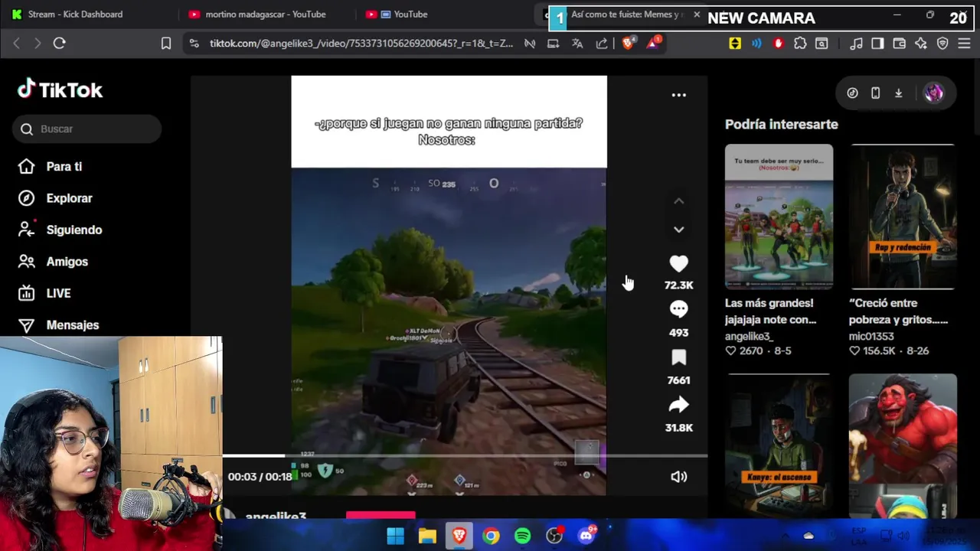Click the '493' comments count
980x551 pixels.
678,333
